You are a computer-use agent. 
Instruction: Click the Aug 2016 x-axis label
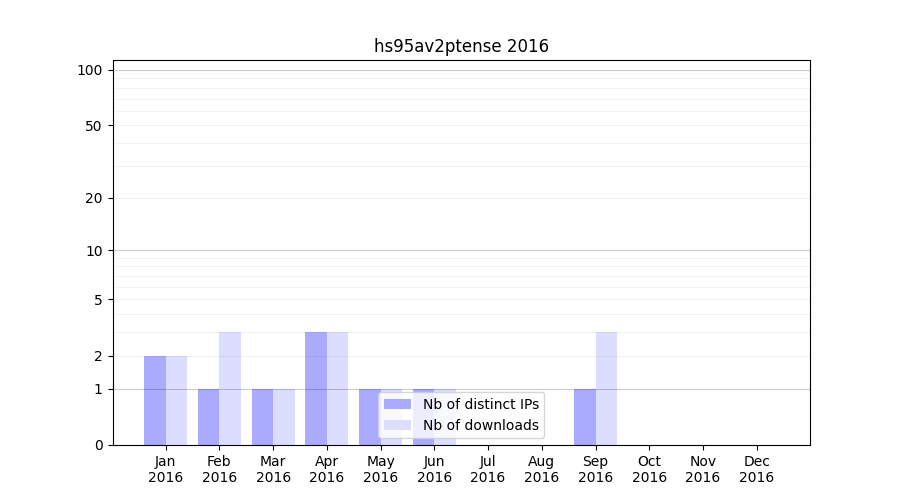coord(541,469)
